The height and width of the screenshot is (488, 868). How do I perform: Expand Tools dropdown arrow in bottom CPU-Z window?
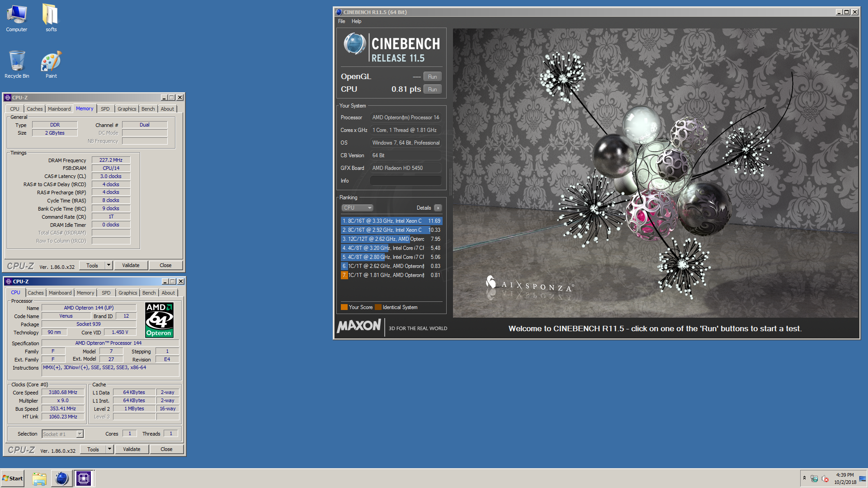109,449
